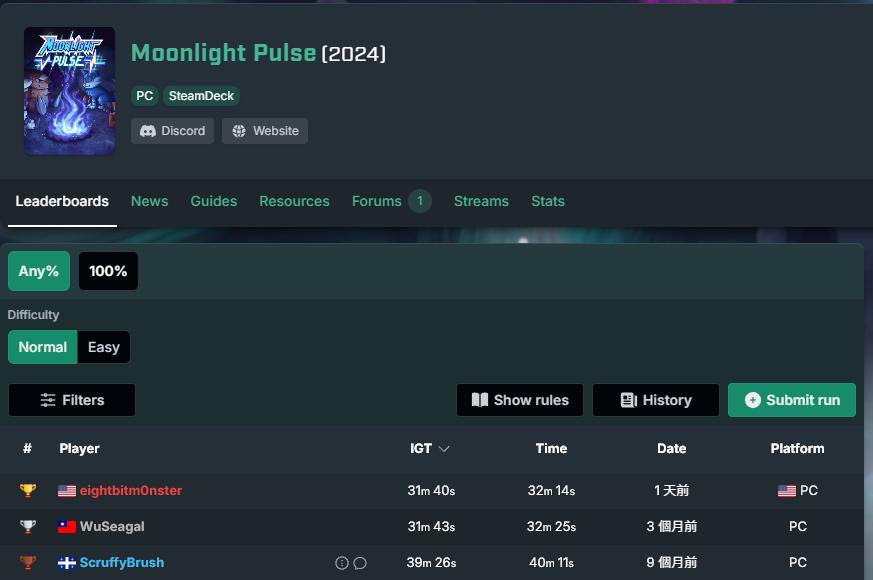Click the 1 天前 date cell
Viewport: 873px width, 580px height.
click(671, 490)
